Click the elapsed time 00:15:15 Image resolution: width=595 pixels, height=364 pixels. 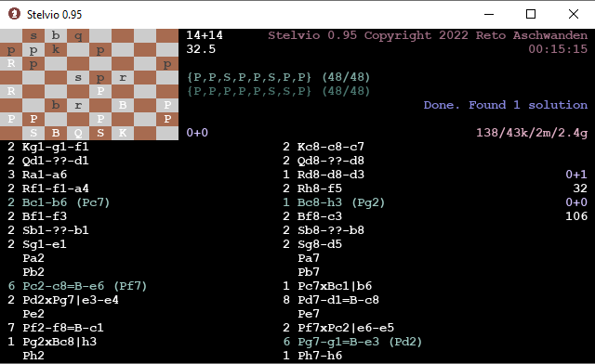(558, 49)
